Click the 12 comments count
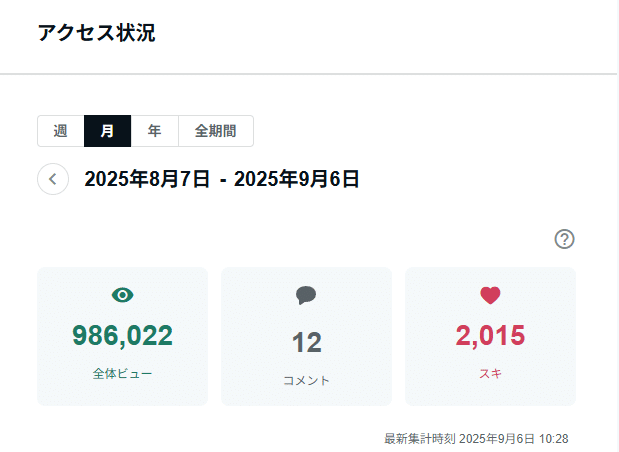 [x=307, y=342]
